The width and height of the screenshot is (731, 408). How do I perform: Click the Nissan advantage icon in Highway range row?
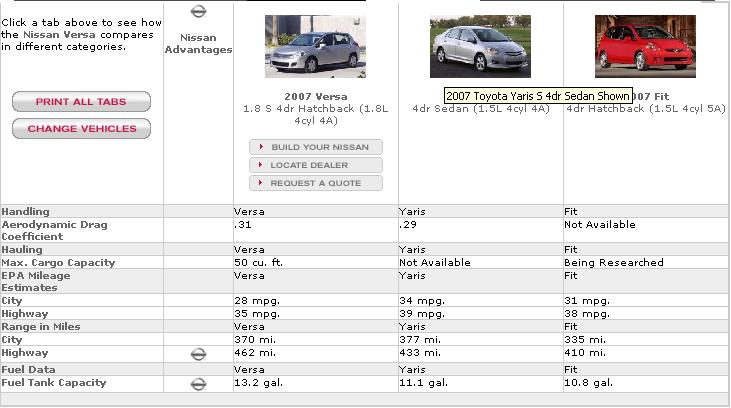[x=198, y=354]
